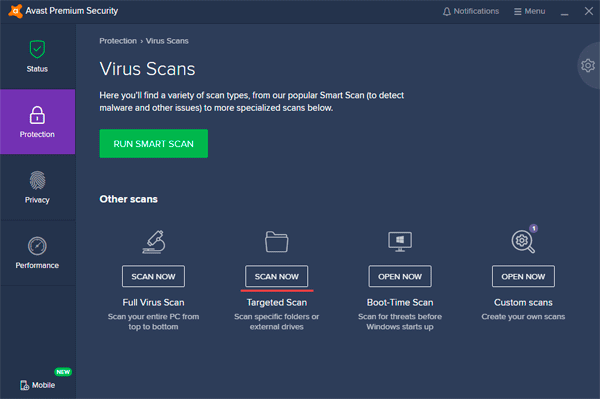Click 'Scan for threats before Windows starts up'
Image resolution: width=600 pixels, height=399 pixels.
click(400, 322)
